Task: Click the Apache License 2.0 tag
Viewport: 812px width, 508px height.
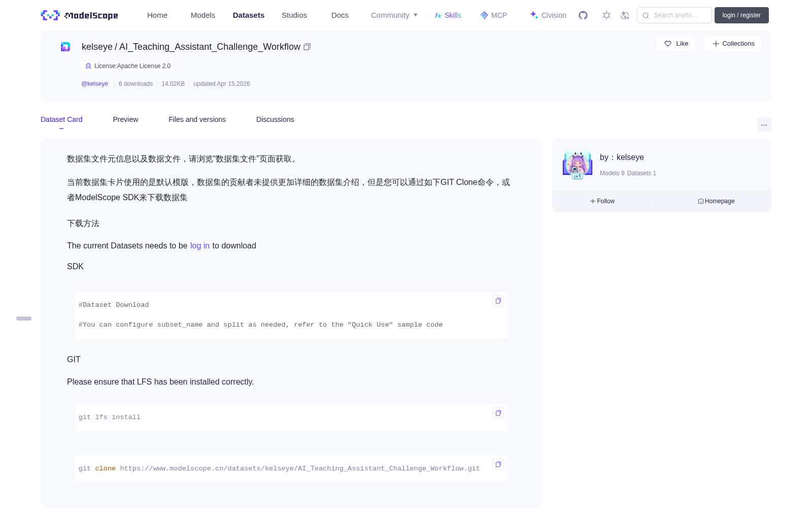Action: 127,66
